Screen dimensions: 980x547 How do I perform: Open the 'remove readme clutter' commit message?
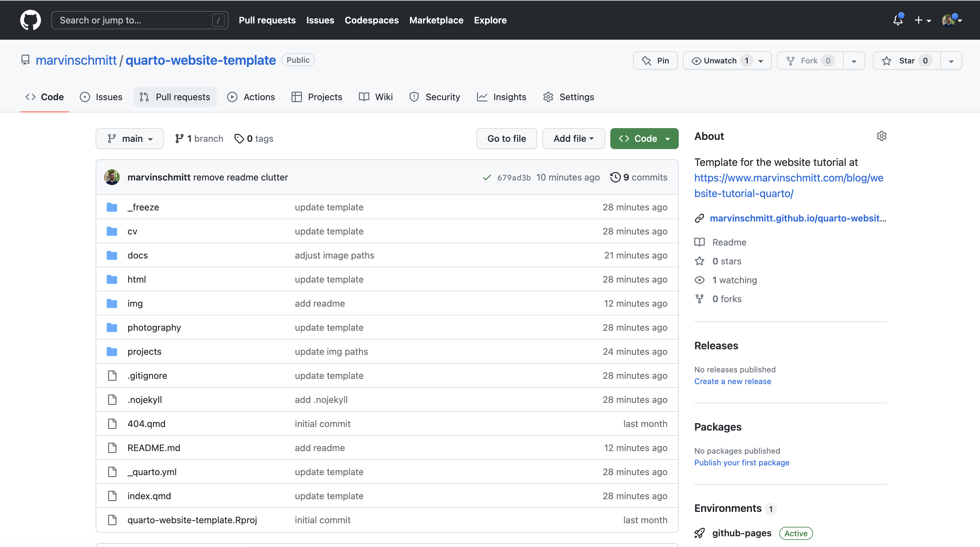click(x=240, y=177)
